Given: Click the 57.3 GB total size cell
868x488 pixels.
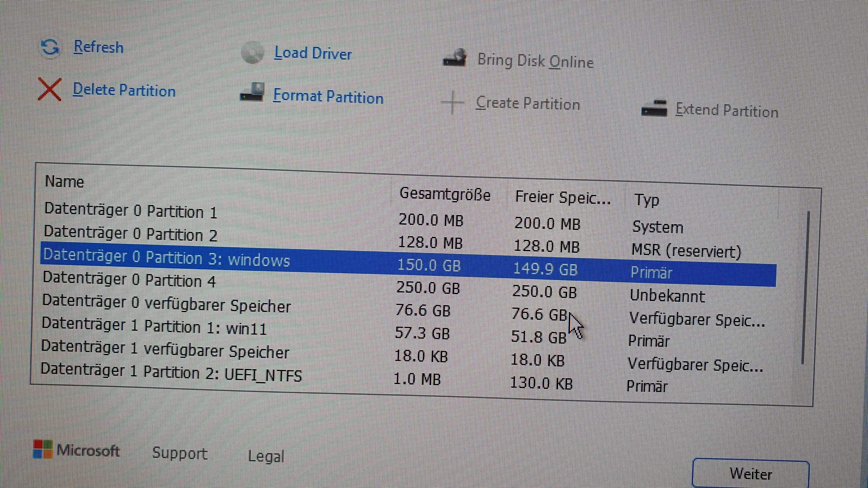Looking at the screenshot, I should [x=422, y=333].
